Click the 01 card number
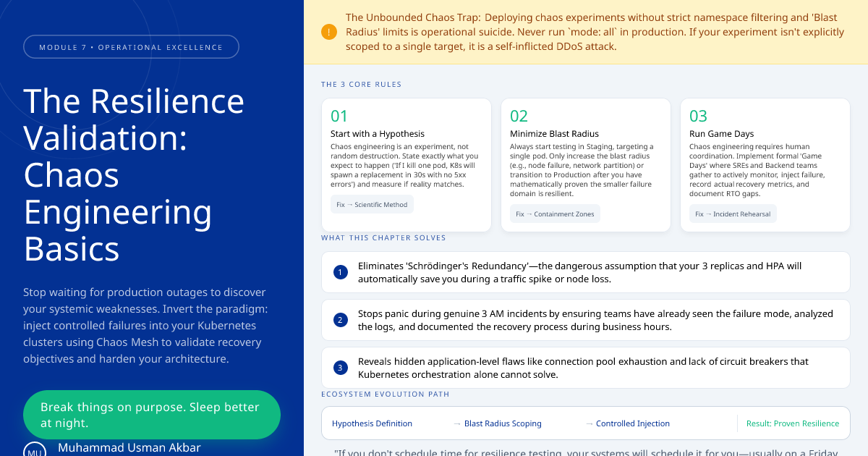This screenshot has height=456, width=868. tap(339, 116)
